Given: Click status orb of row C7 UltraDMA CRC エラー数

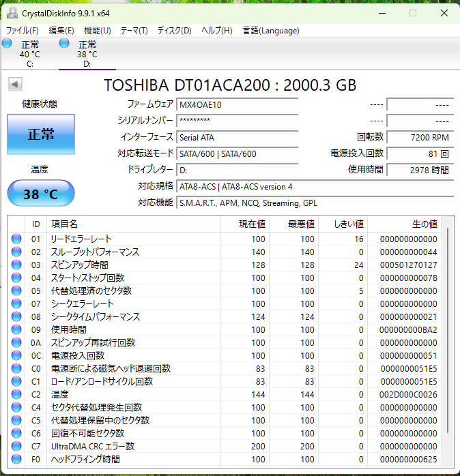Looking at the screenshot, I should (x=16, y=446).
